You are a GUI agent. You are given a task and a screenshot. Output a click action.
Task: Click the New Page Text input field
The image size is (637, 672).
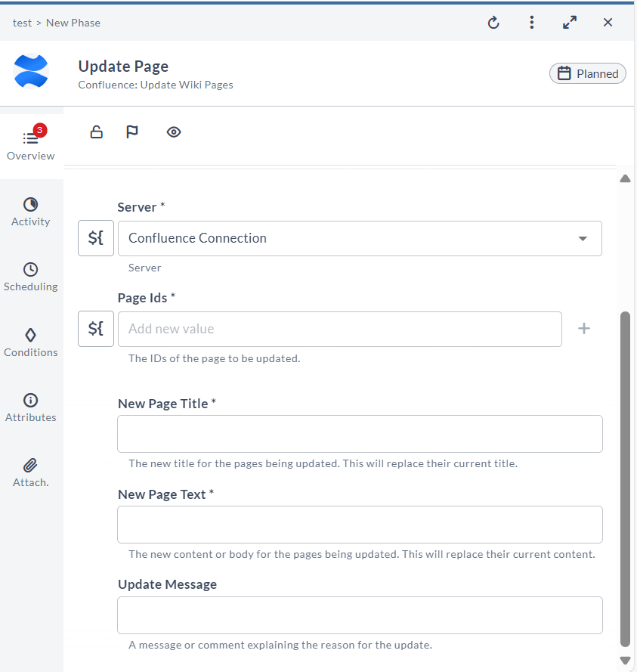pyautogui.click(x=360, y=525)
